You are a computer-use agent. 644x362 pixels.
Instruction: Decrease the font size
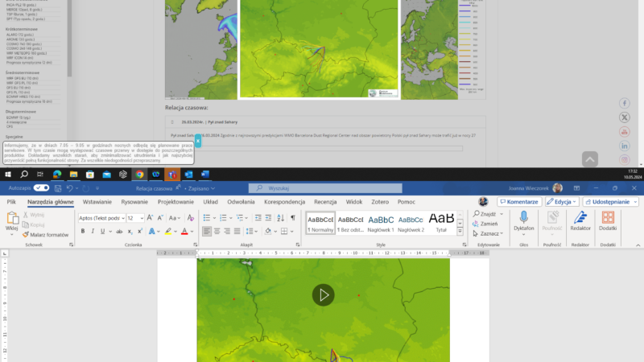coord(160,218)
